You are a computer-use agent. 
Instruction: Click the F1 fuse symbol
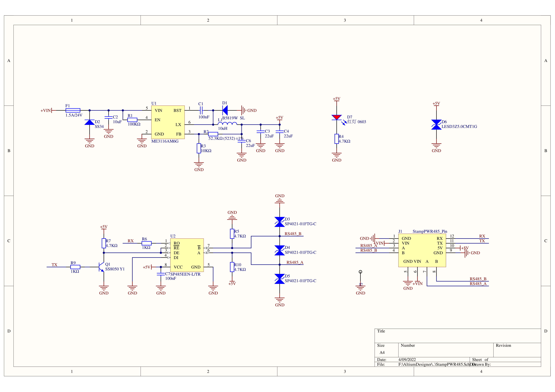(73, 110)
